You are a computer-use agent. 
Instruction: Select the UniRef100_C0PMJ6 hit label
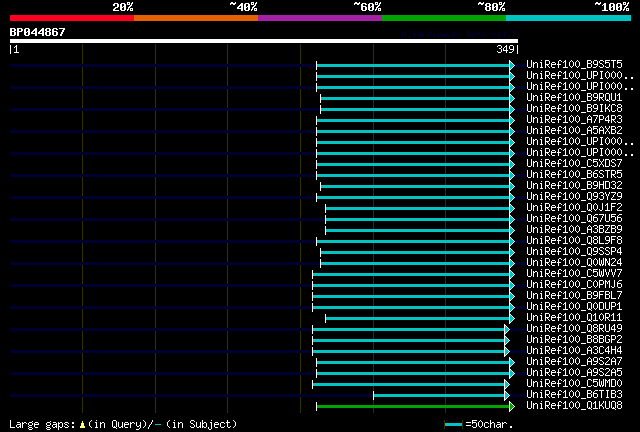[574, 285]
